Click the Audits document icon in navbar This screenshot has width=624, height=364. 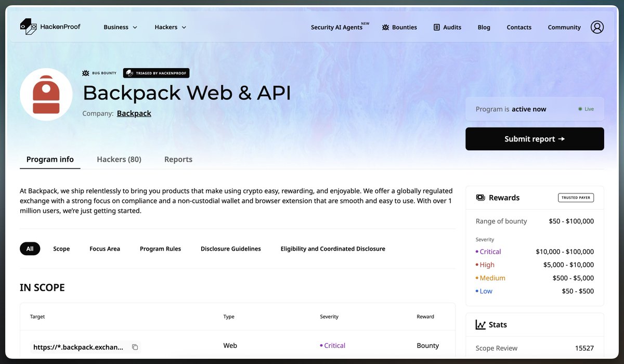pos(437,27)
